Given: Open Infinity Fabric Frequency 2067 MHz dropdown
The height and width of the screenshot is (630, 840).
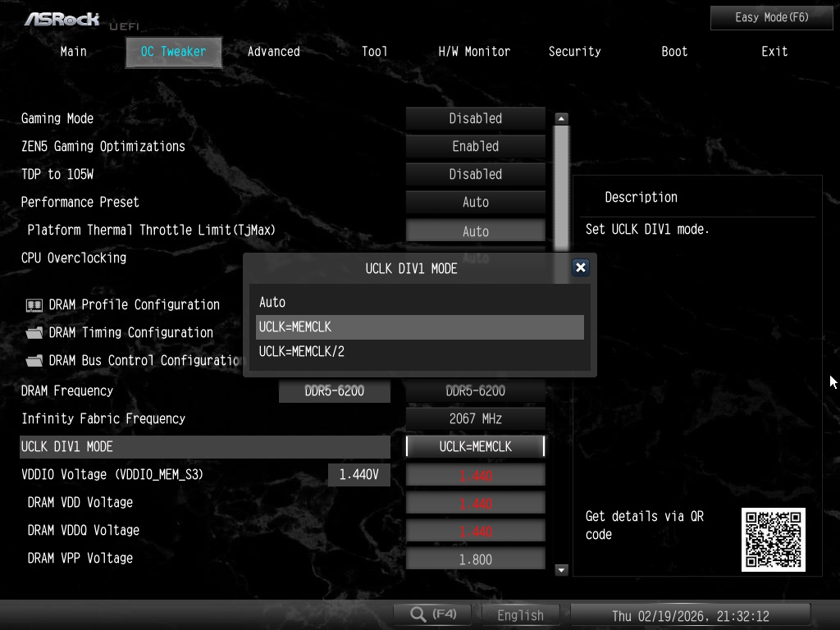Looking at the screenshot, I should coord(475,418).
